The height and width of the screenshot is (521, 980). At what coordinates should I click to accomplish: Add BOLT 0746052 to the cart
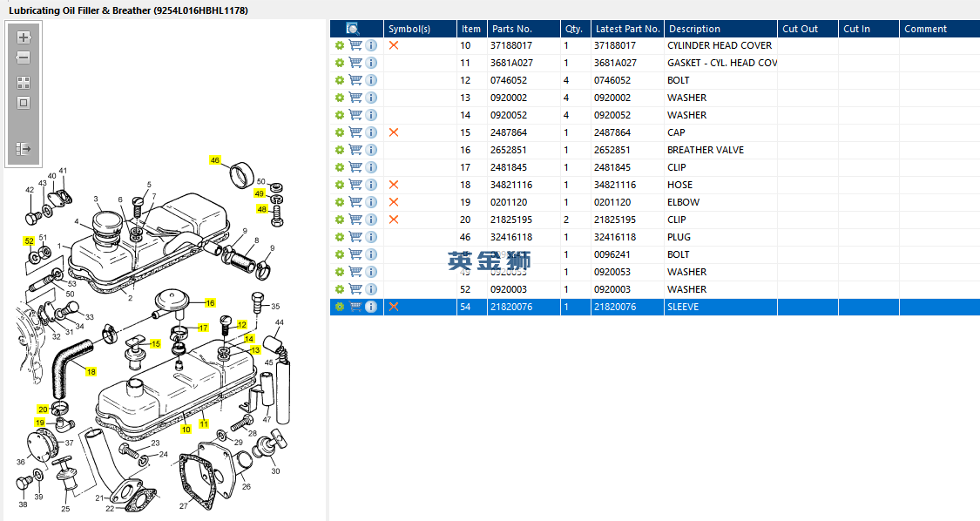tap(355, 80)
